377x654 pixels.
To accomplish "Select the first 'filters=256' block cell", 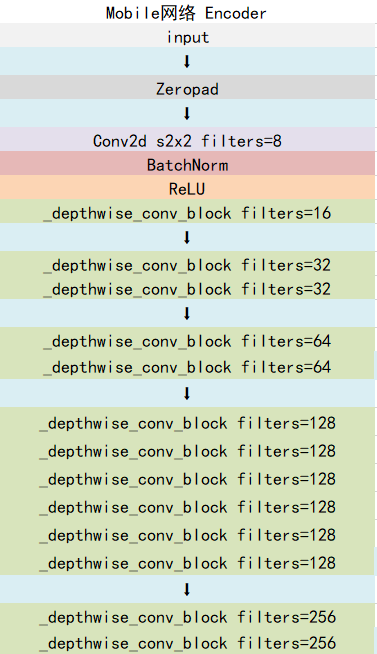I will click(188, 616).
